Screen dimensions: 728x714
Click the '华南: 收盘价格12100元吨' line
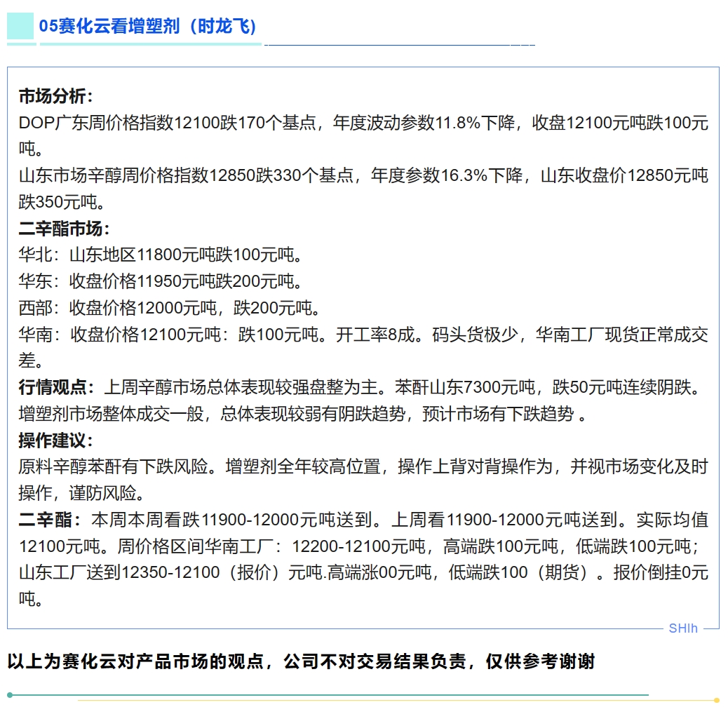tap(363, 335)
